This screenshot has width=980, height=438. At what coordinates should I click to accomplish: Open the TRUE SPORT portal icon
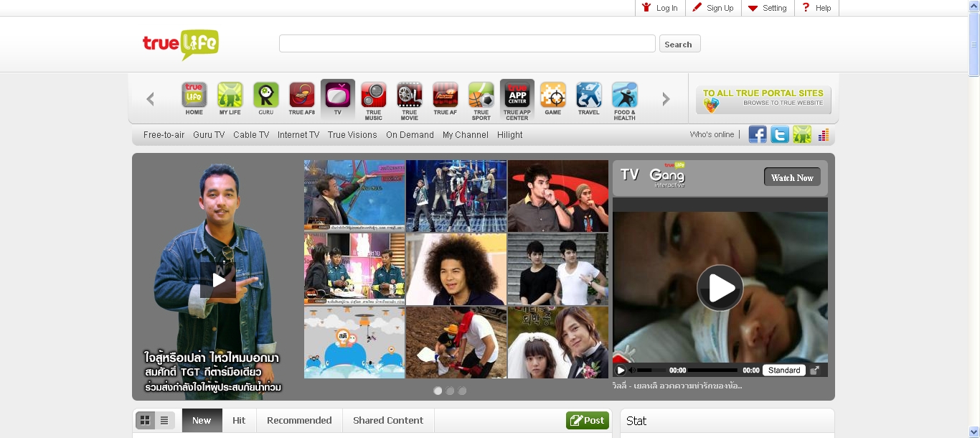[x=481, y=101]
